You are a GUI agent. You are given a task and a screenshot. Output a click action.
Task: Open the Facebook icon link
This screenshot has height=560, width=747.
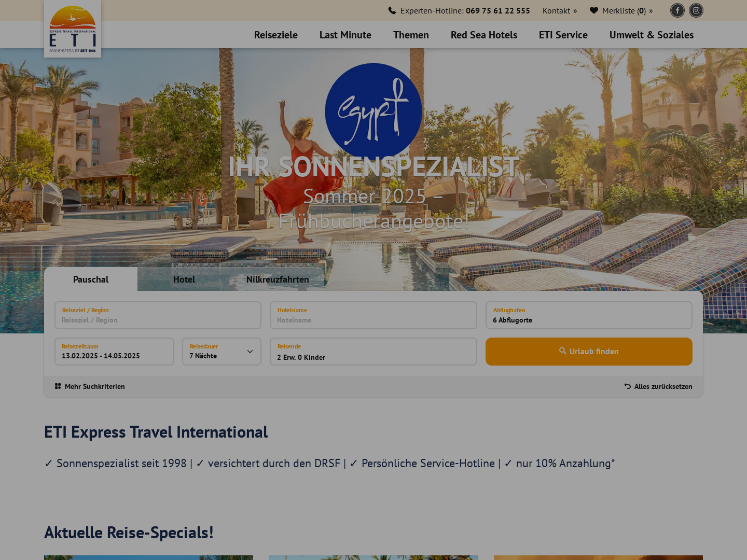[677, 10]
